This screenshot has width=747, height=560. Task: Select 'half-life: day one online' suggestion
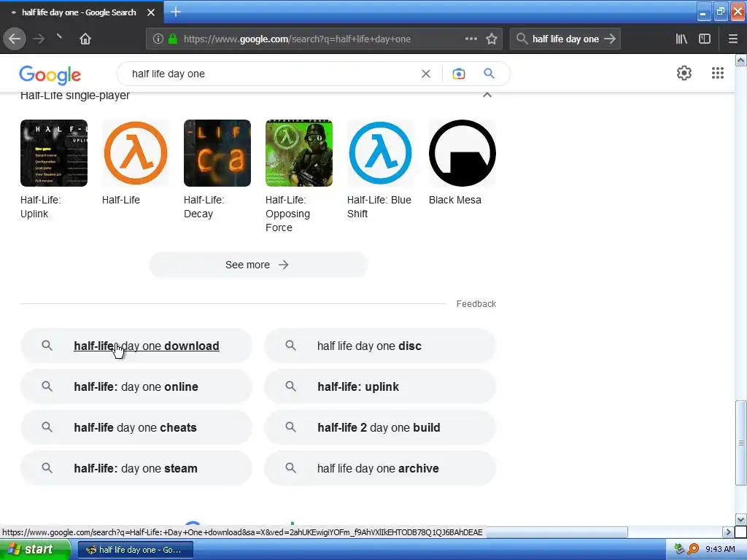136,386
